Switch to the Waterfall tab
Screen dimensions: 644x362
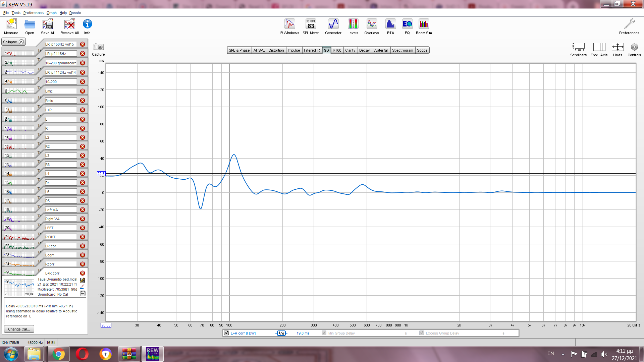click(x=381, y=50)
